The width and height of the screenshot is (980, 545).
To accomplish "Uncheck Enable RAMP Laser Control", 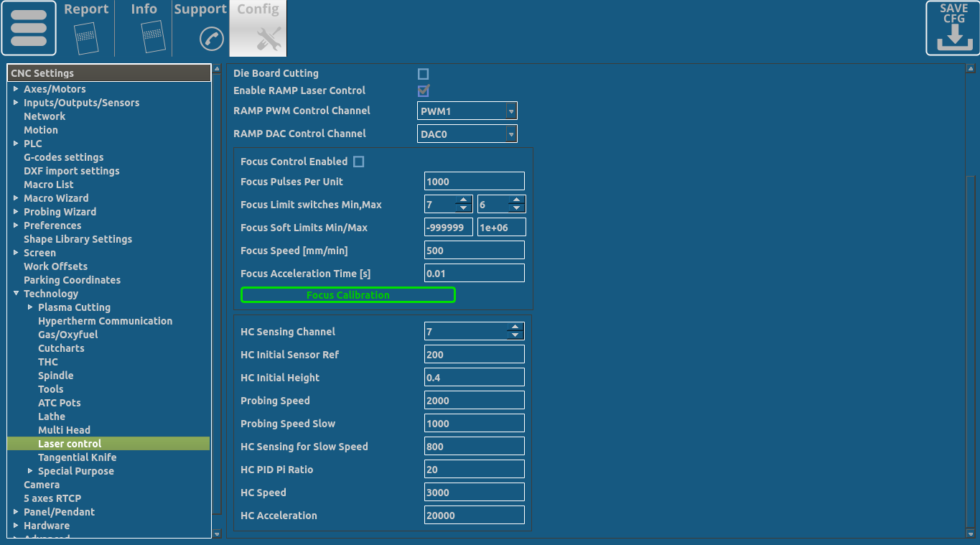I will (x=424, y=90).
